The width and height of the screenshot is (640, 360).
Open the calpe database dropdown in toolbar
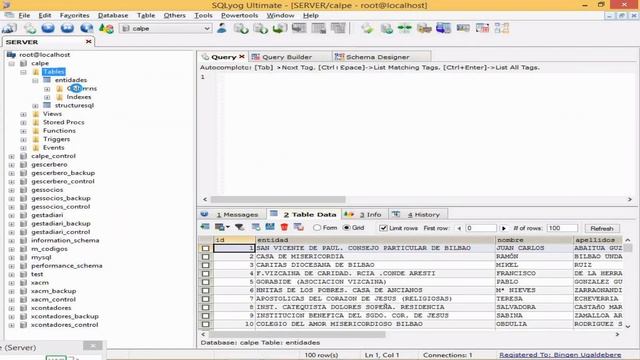pos(207,29)
